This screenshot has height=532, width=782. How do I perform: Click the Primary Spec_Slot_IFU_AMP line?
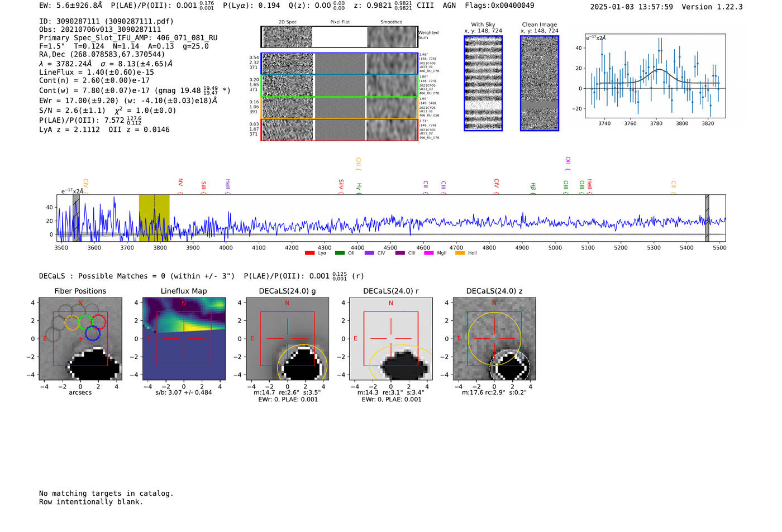click(128, 38)
